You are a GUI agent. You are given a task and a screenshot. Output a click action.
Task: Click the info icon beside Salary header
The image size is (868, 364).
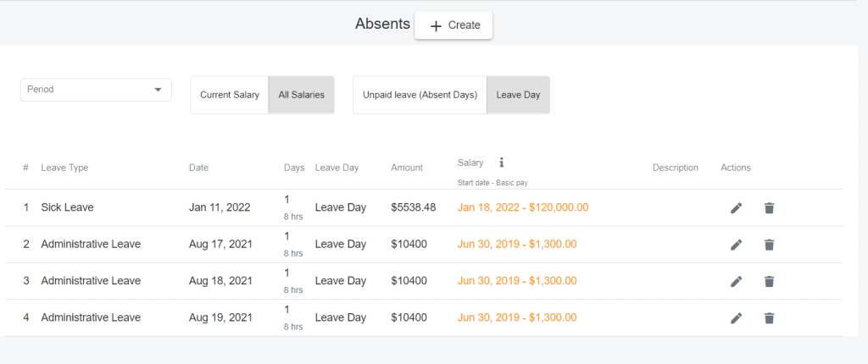502,162
